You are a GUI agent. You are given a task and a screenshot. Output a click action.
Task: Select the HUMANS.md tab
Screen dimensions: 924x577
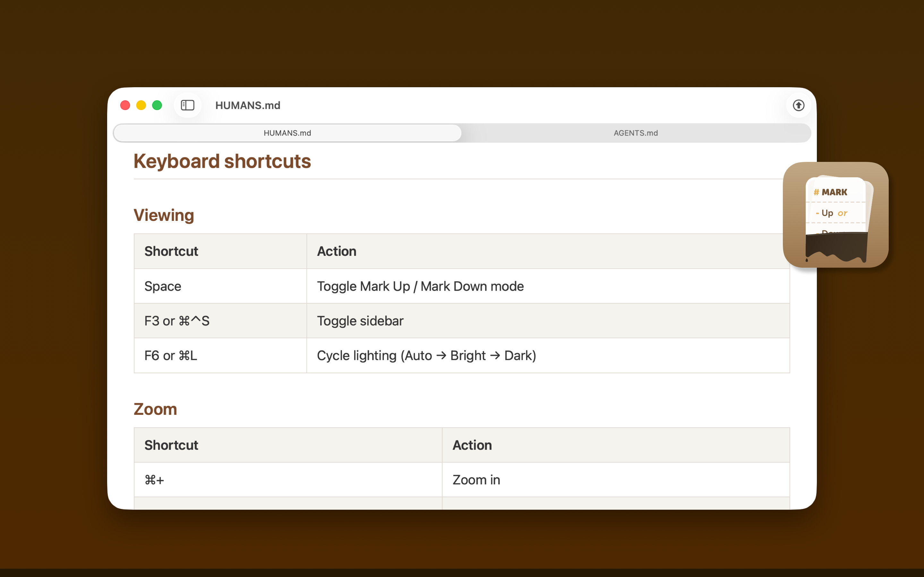(x=287, y=133)
